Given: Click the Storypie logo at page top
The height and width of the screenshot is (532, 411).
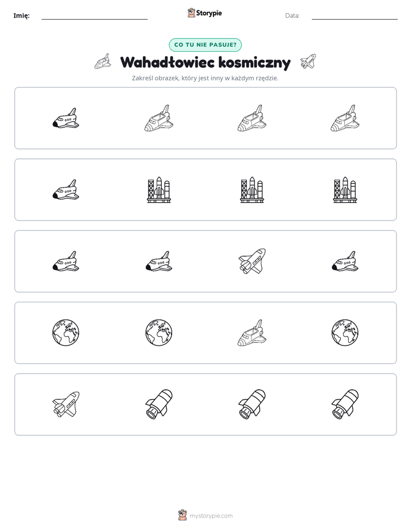Looking at the screenshot, I should [x=204, y=13].
